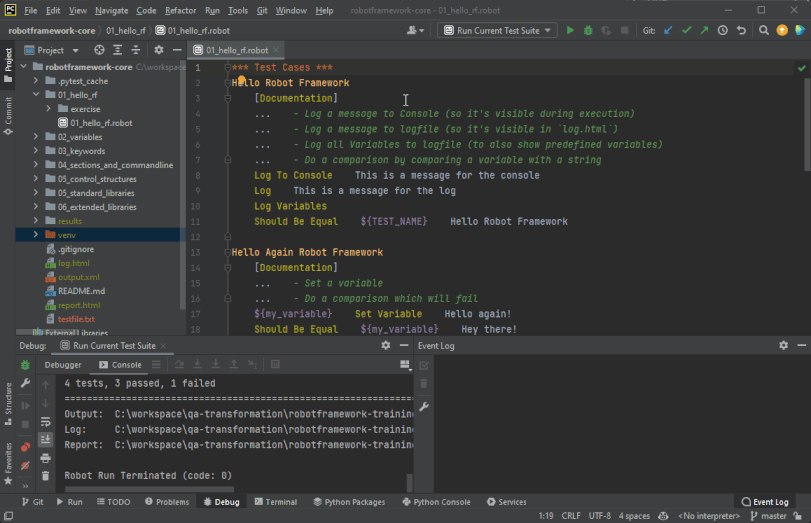The width and height of the screenshot is (811, 523).
Task: Click Git Update Project arrow
Action: tap(668, 30)
